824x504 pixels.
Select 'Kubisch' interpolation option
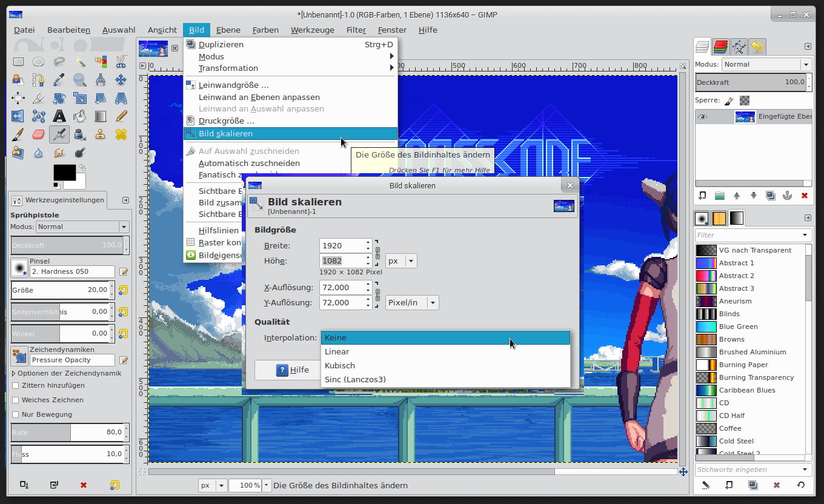pyautogui.click(x=445, y=365)
